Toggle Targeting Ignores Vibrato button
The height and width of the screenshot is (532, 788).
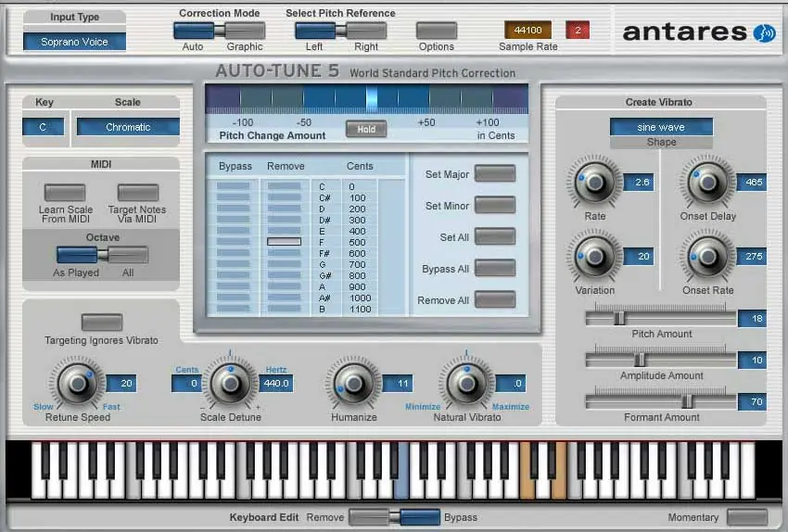pyautogui.click(x=102, y=323)
